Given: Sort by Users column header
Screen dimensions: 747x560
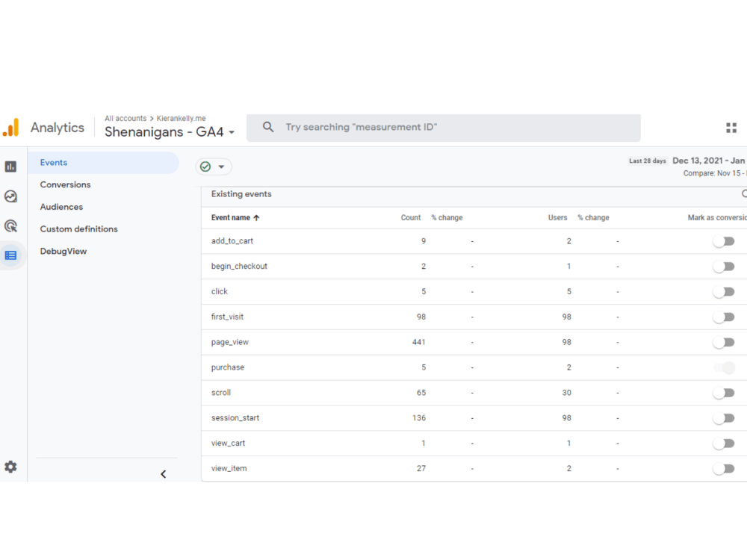Looking at the screenshot, I should tap(557, 217).
